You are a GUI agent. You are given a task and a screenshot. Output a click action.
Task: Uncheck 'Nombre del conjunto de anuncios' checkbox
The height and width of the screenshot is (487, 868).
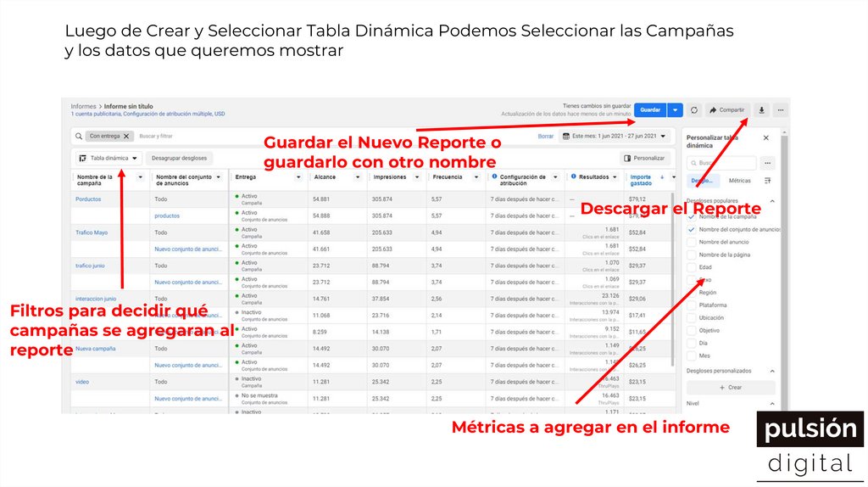tap(692, 229)
